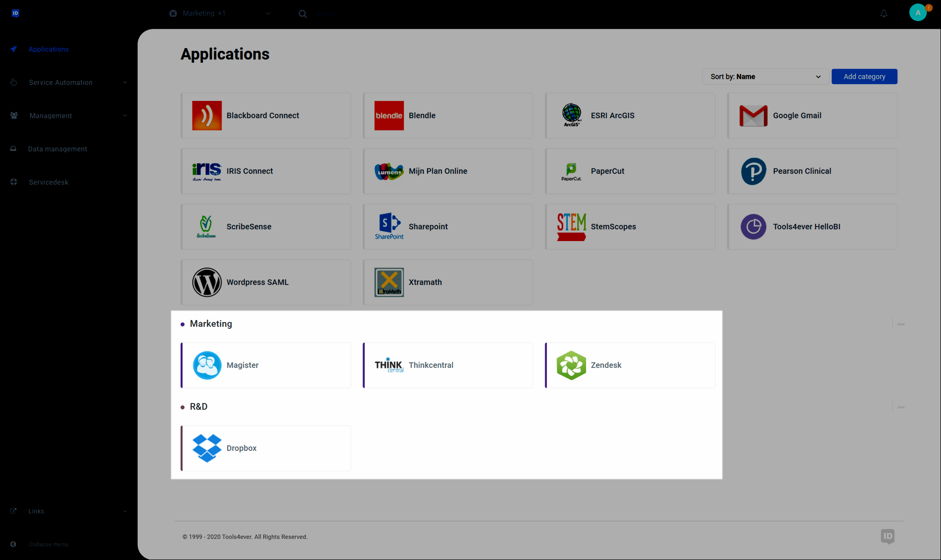Click the Collapse menu arrow icon
Viewport: 941px width, 560px height.
click(13, 544)
